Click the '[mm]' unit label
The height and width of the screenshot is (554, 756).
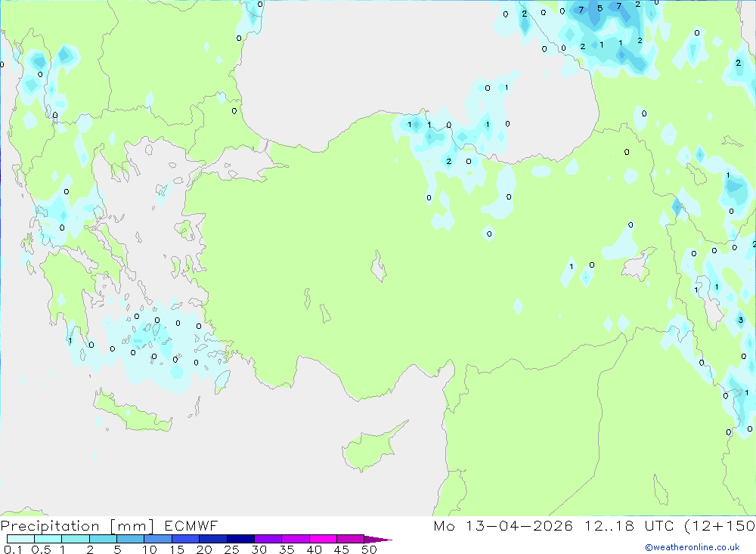click(x=132, y=526)
